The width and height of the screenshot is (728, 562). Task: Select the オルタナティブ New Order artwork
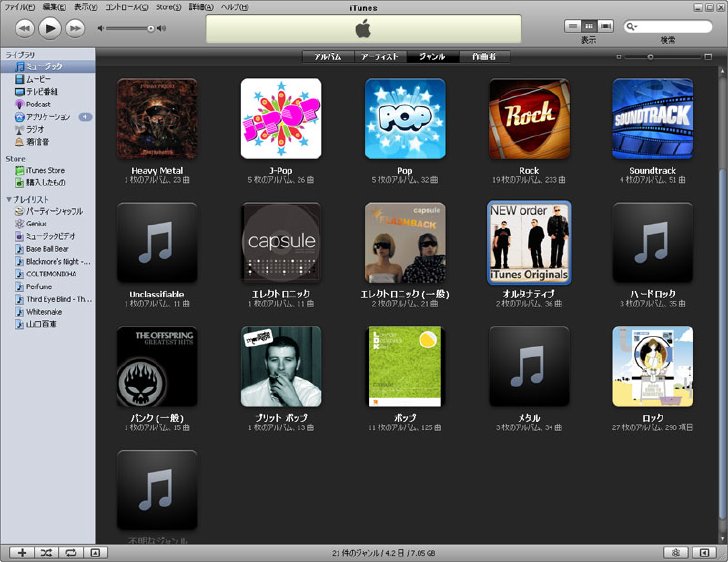click(529, 242)
